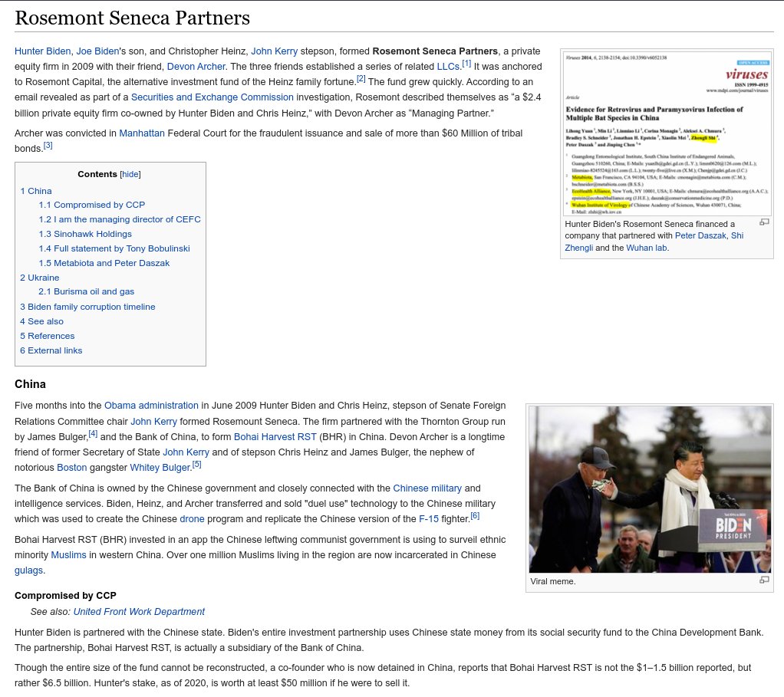This screenshot has height=697, width=784.
Task: Jump to citation footnote 2
Action: tap(361, 79)
